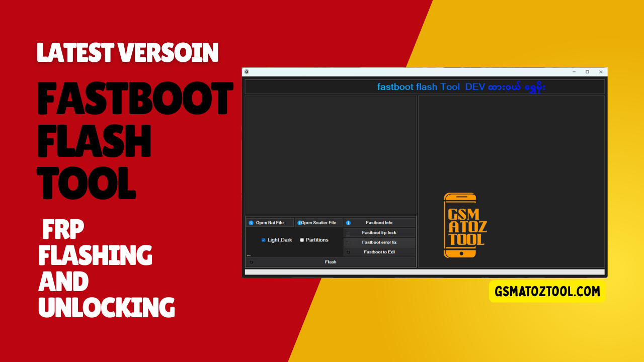644x362 pixels.
Task: Click the fastboot flash Tool DEV header text
Action: coord(461,87)
